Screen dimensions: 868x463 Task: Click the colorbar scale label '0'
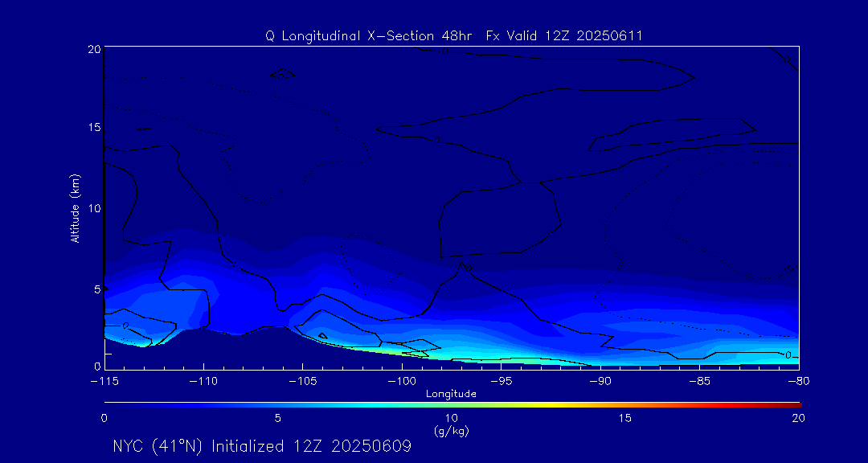(104, 419)
